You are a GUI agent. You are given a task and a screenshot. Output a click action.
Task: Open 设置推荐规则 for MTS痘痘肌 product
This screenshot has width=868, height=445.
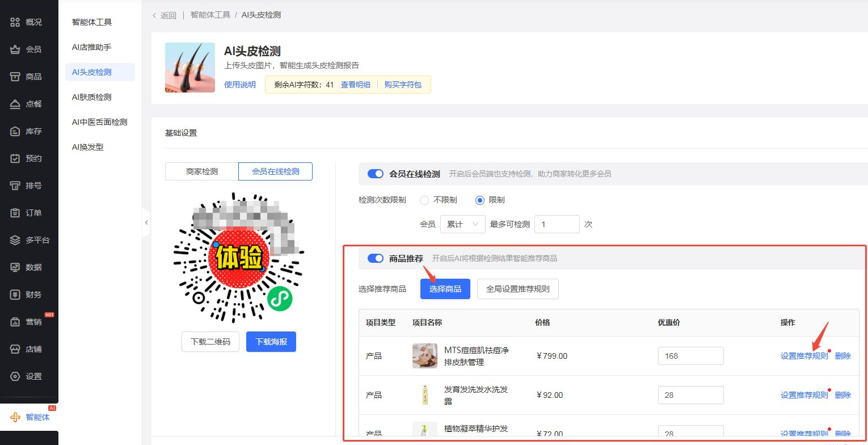(803, 356)
